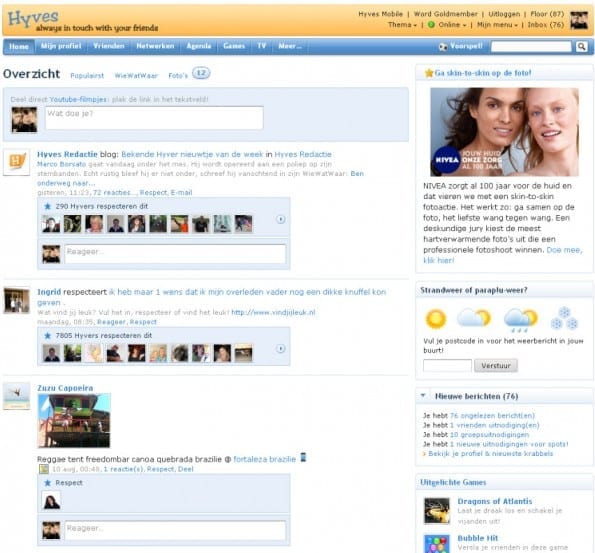Image resolution: width=595 pixels, height=553 pixels.
Task: Click the green Online status icon
Action: coord(431,25)
